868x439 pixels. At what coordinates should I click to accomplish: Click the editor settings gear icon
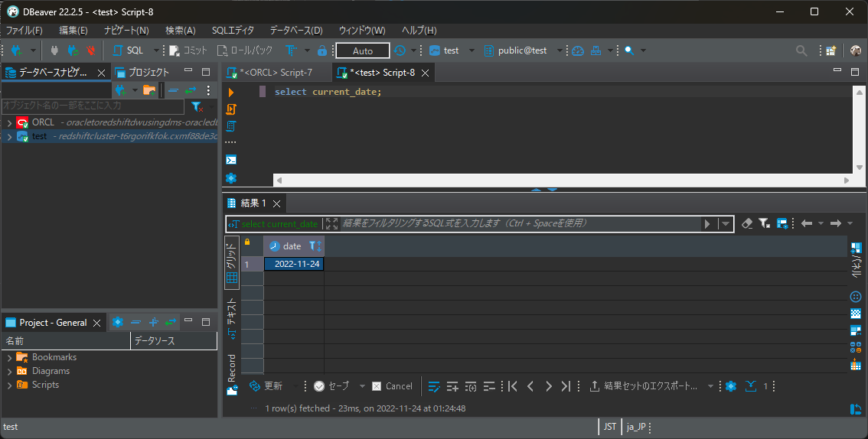click(231, 177)
